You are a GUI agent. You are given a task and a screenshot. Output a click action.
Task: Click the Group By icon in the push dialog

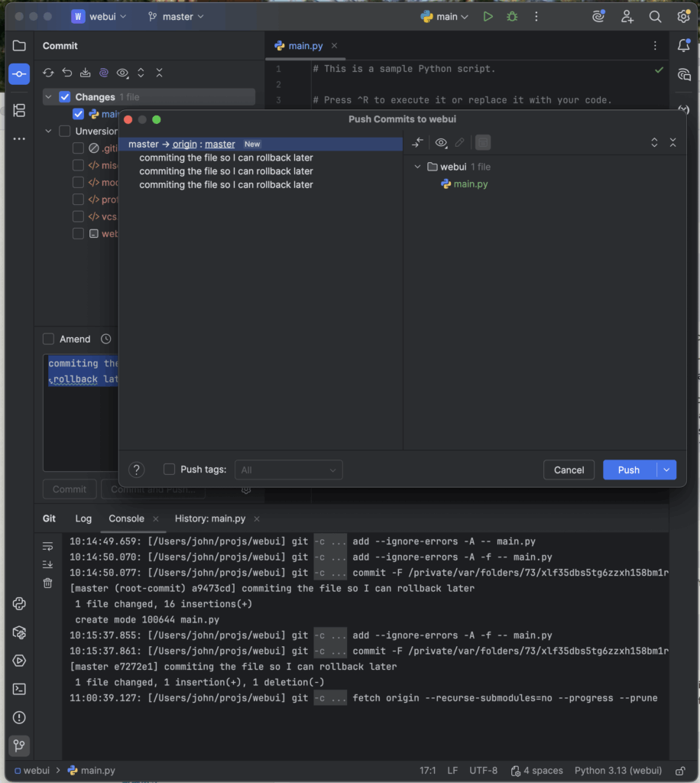(x=483, y=143)
